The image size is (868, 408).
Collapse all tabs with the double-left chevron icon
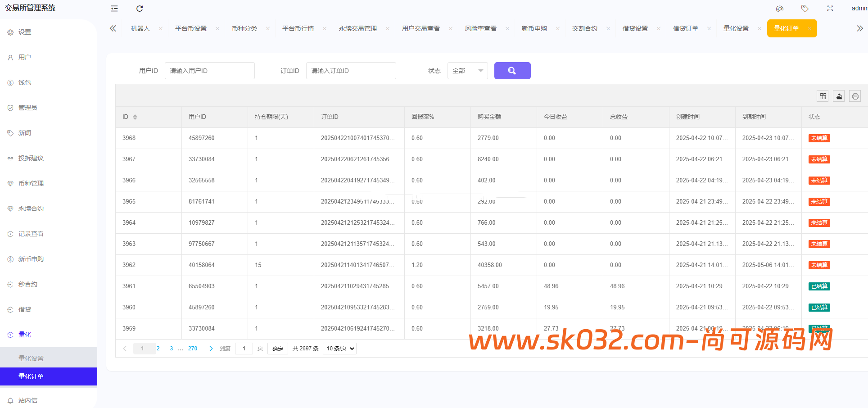coord(113,28)
